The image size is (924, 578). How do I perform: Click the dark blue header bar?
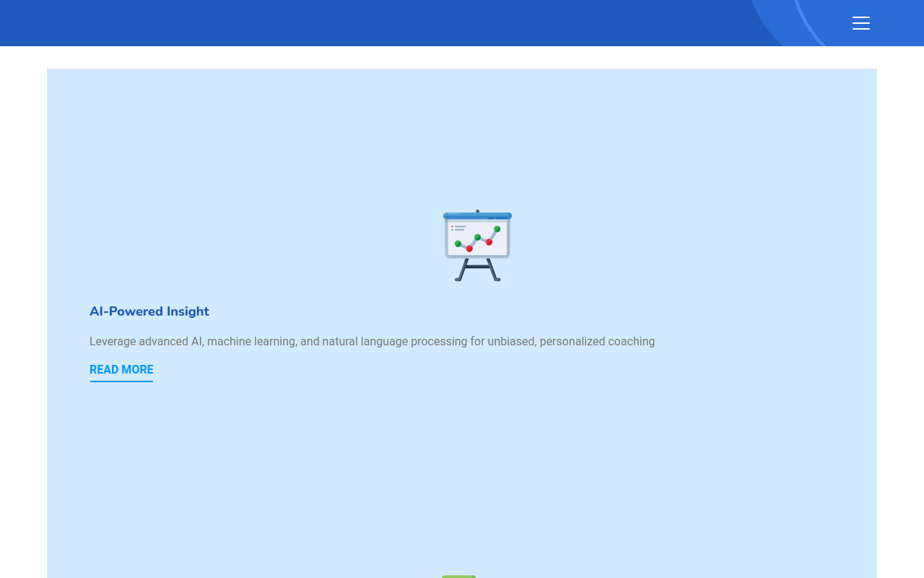click(x=361, y=23)
